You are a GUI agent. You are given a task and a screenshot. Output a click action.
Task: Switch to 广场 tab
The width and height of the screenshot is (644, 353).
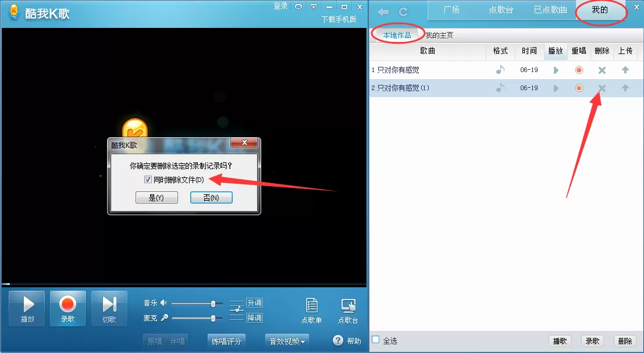451,10
